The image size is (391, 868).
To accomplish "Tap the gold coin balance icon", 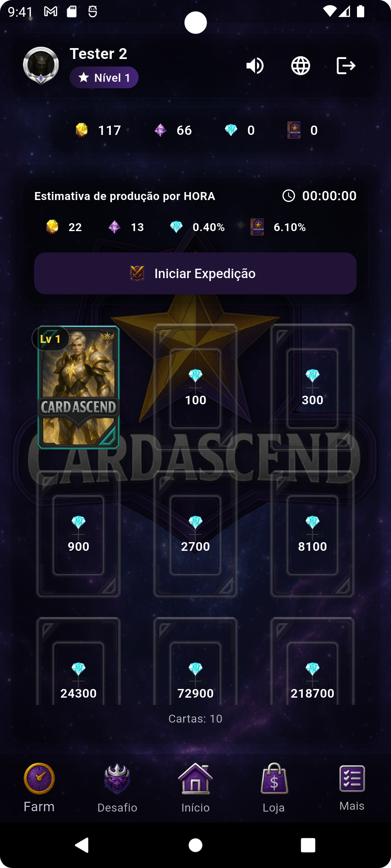I will point(82,130).
